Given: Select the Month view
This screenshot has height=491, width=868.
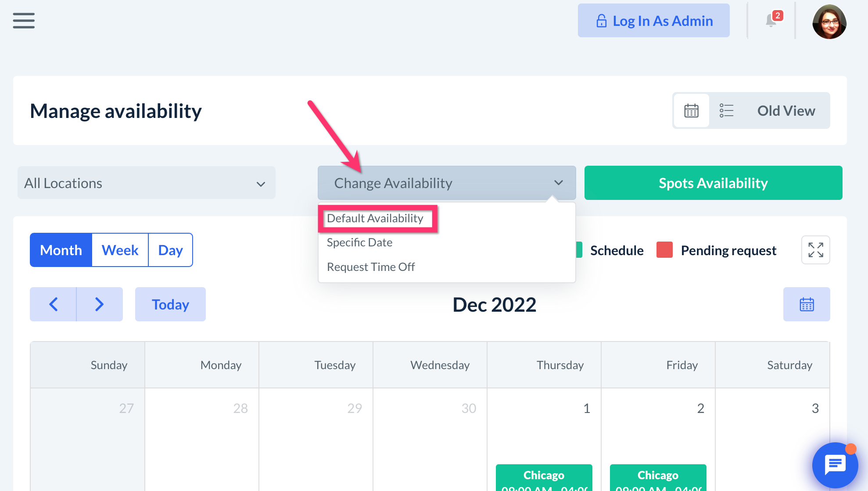Looking at the screenshot, I should [x=61, y=250].
